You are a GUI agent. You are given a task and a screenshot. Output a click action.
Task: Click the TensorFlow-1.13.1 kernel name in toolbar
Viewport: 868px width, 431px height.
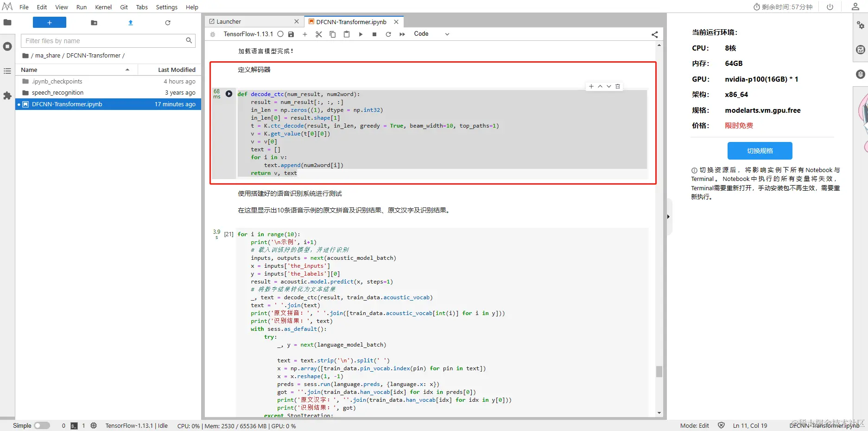coord(248,34)
